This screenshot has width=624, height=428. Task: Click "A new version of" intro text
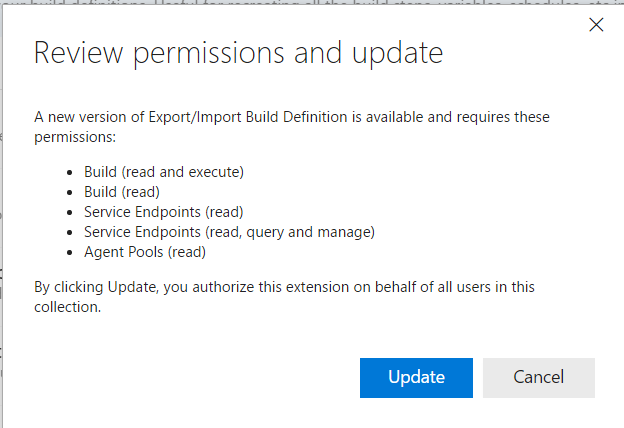[92, 117]
